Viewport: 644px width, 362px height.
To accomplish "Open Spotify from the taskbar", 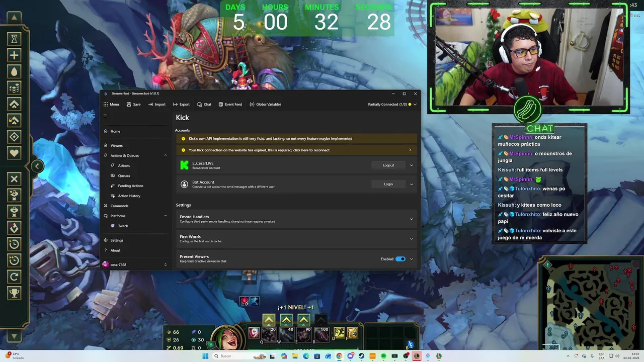I will coord(383,356).
